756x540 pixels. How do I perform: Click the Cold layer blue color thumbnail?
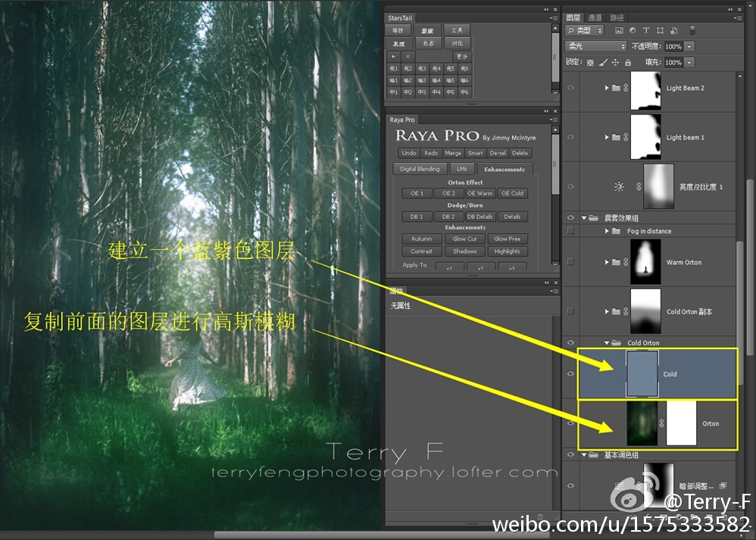[x=642, y=373]
